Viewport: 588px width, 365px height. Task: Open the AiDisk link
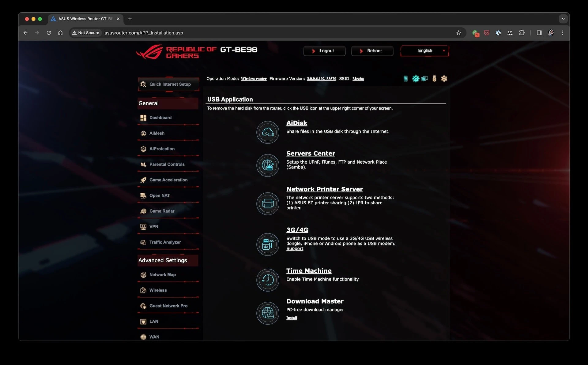coord(296,123)
